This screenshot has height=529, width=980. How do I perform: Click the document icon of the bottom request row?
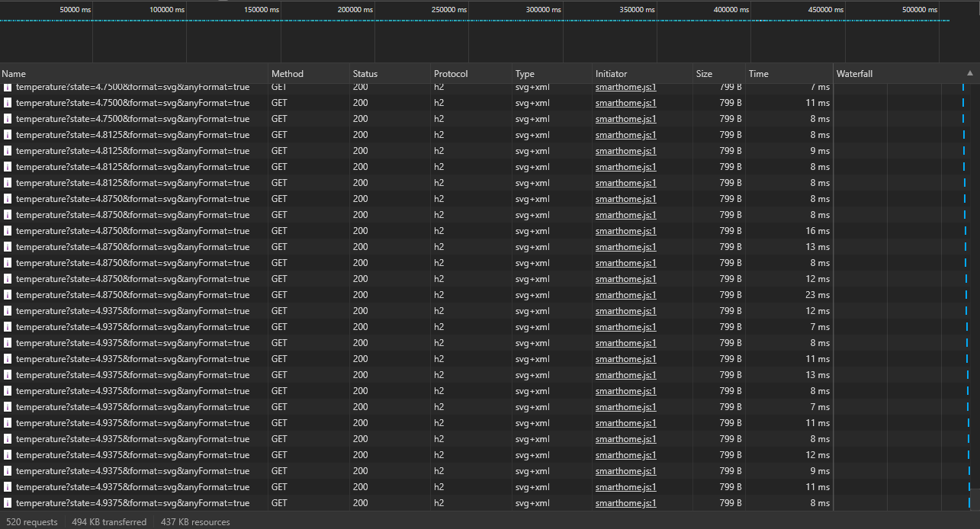(8, 503)
